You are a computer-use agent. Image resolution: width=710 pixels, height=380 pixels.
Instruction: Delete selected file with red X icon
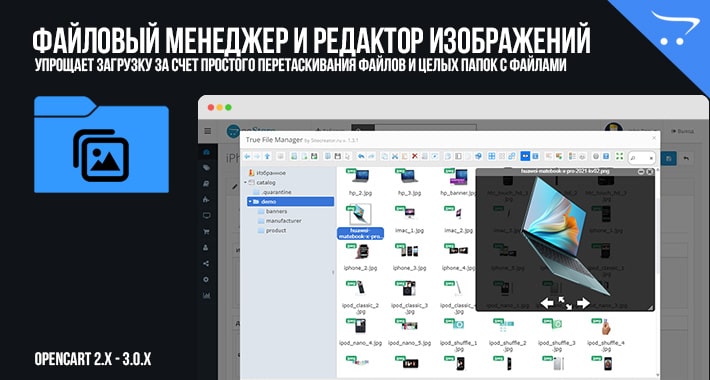(415, 156)
